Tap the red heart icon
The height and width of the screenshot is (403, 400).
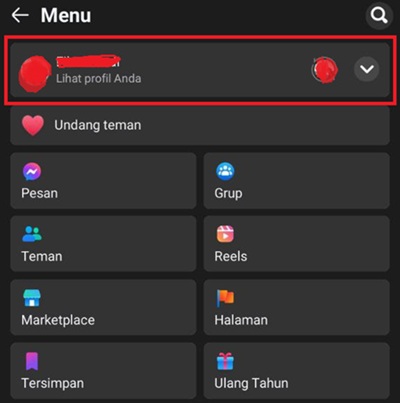pyautogui.click(x=33, y=125)
